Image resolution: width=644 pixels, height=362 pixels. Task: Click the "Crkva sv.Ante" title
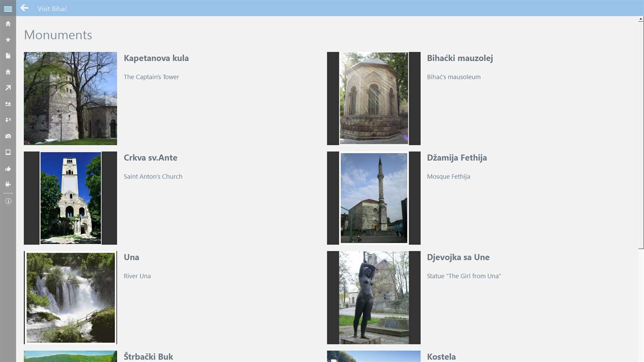coord(151,158)
